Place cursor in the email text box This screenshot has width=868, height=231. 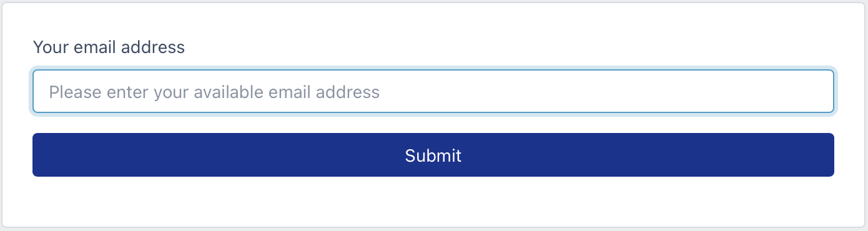(x=433, y=91)
